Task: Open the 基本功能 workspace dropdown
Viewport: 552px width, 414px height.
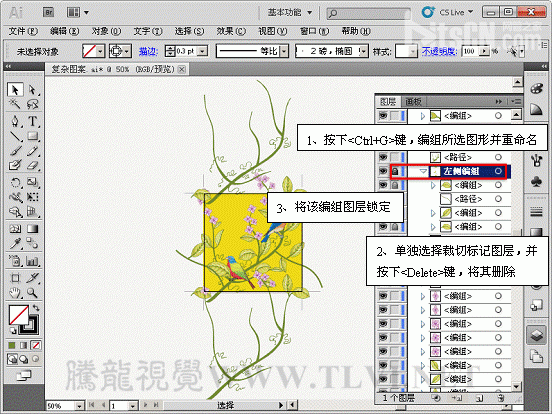Action: coord(290,13)
